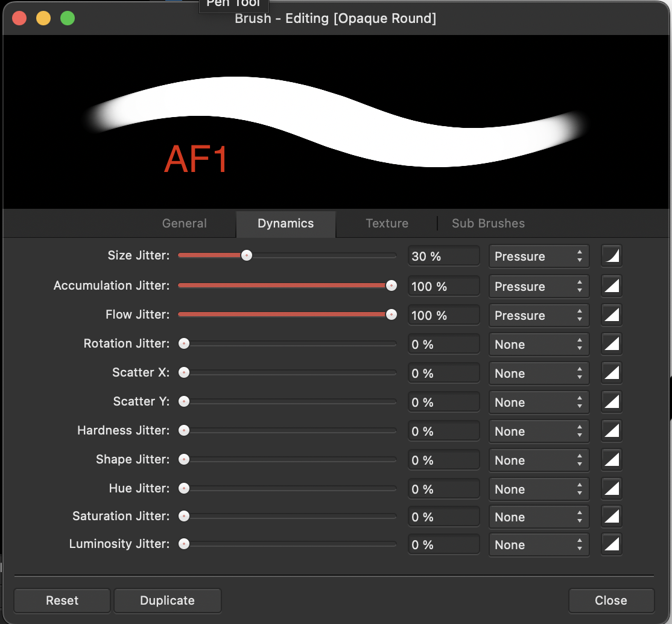Close the brush editing dialog
The width and height of the screenshot is (672, 624).
pos(611,600)
